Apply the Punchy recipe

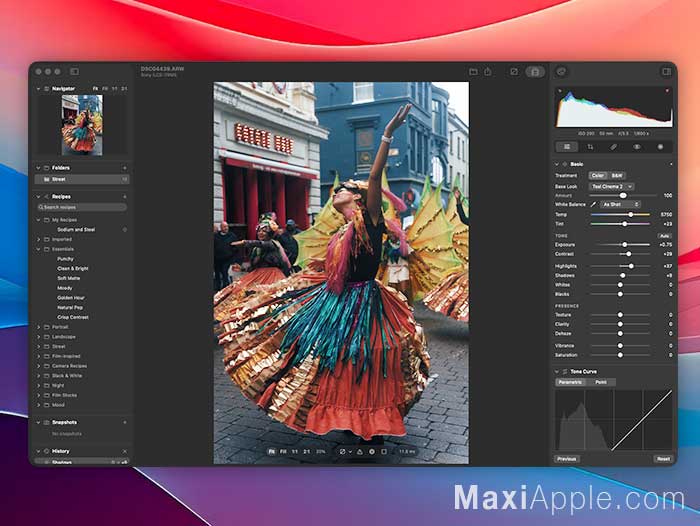[x=65, y=259]
